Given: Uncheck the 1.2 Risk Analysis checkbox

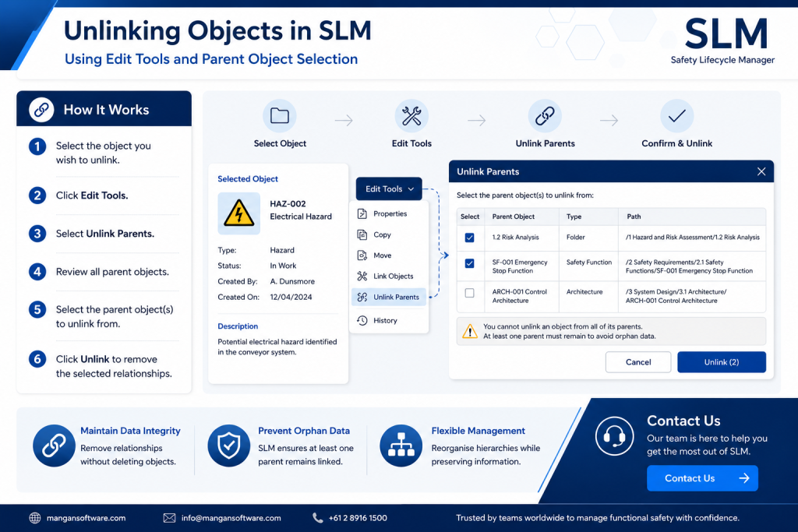Looking at the screenshot, I should pos(469,238).
